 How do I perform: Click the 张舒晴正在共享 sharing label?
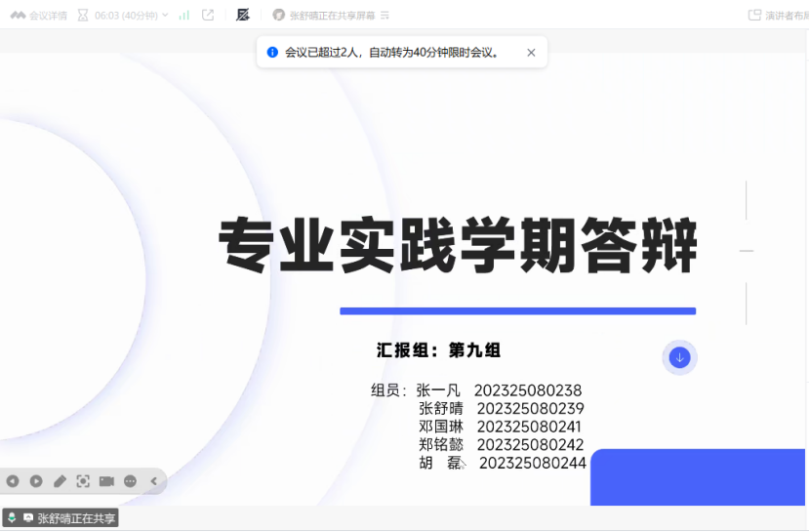point(76,518)
